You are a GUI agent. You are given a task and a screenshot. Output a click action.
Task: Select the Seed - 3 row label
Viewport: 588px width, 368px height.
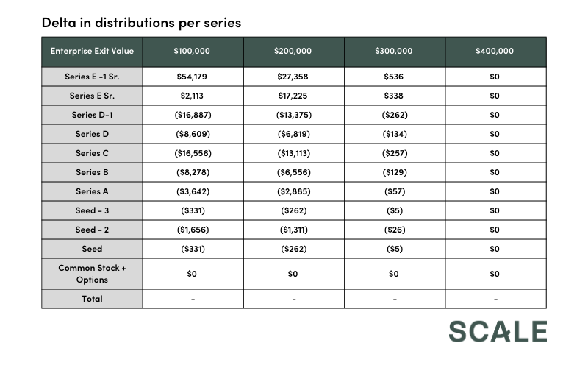(x=92, y=210)
